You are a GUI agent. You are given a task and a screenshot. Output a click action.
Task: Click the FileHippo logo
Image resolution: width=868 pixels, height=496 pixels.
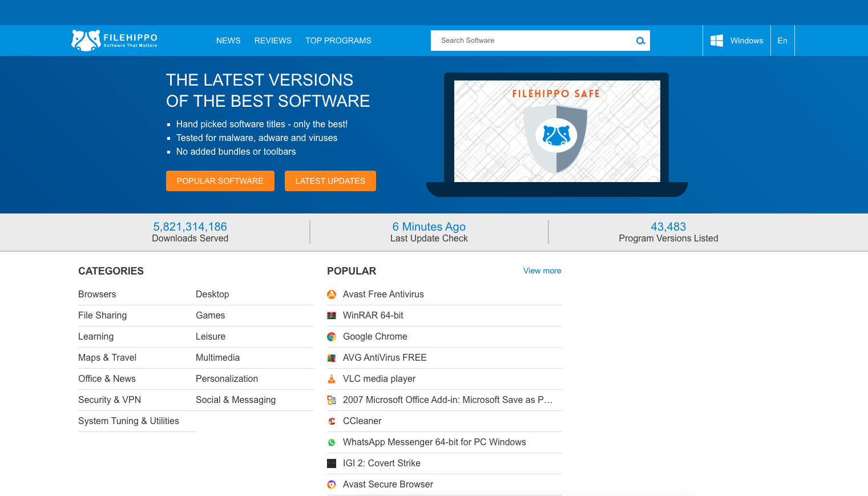[x=114, y=41]
